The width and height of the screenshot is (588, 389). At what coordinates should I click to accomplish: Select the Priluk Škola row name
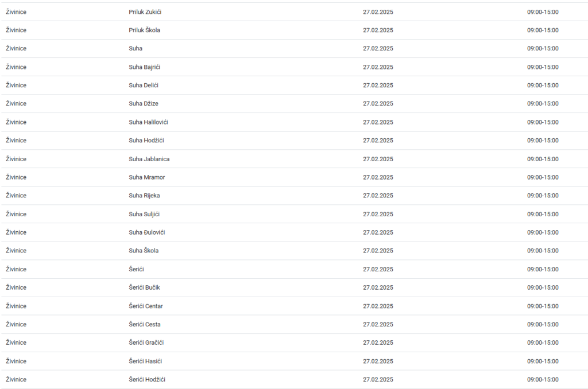point(144,30)
